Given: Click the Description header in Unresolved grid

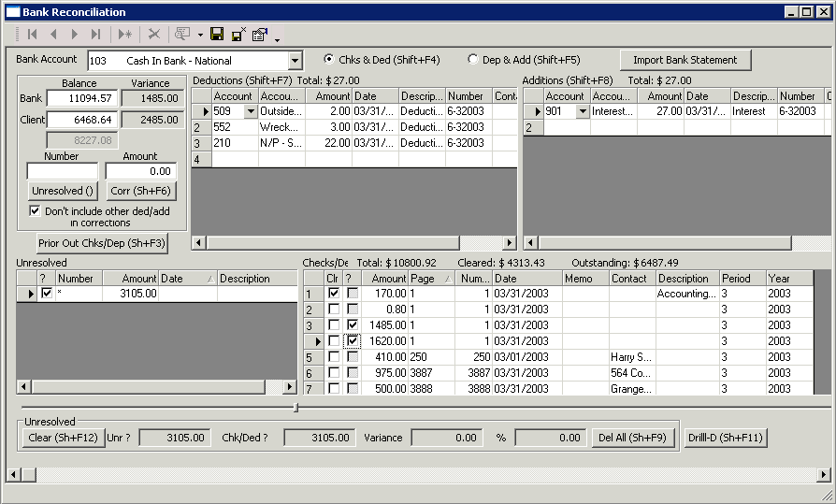Looking at the screenshot, I should (257, 279).
